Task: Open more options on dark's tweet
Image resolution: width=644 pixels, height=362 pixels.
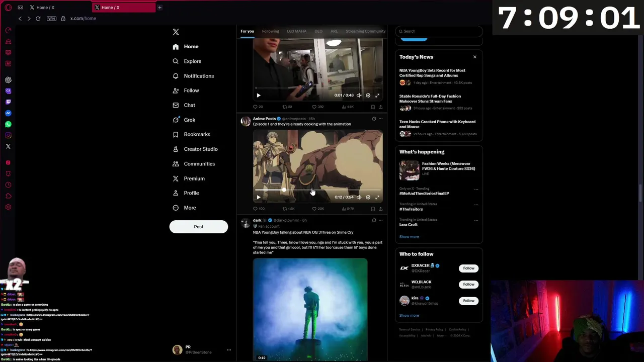Action: [x=380, y=220]
